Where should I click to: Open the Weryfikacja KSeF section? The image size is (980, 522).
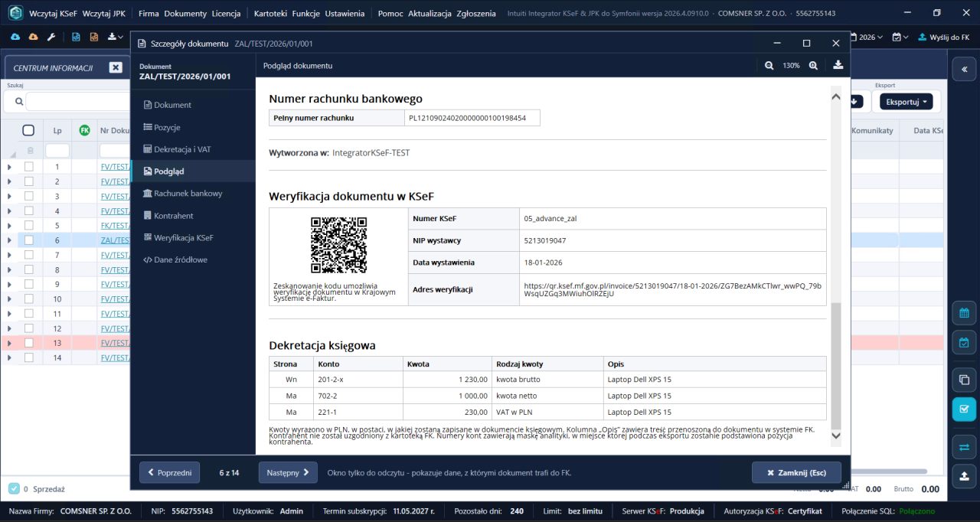coord(193,237)
